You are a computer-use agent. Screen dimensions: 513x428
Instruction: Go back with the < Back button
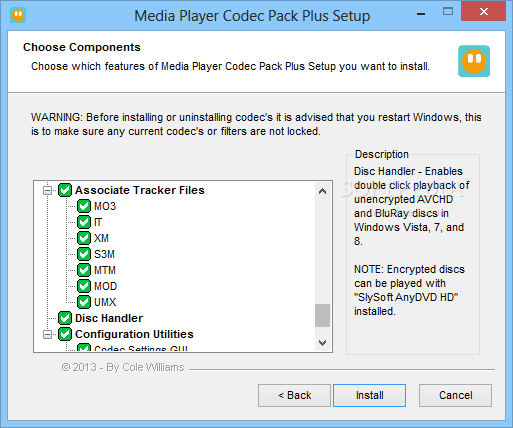(x=294, y=395)
